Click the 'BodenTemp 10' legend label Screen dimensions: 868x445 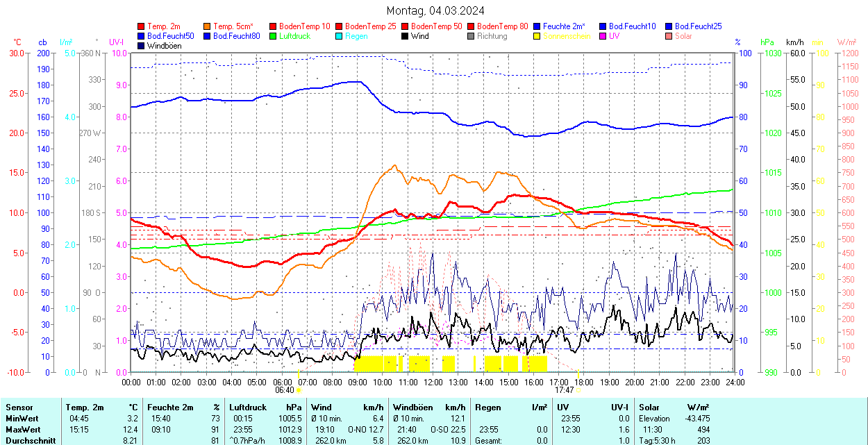(305, 26)
